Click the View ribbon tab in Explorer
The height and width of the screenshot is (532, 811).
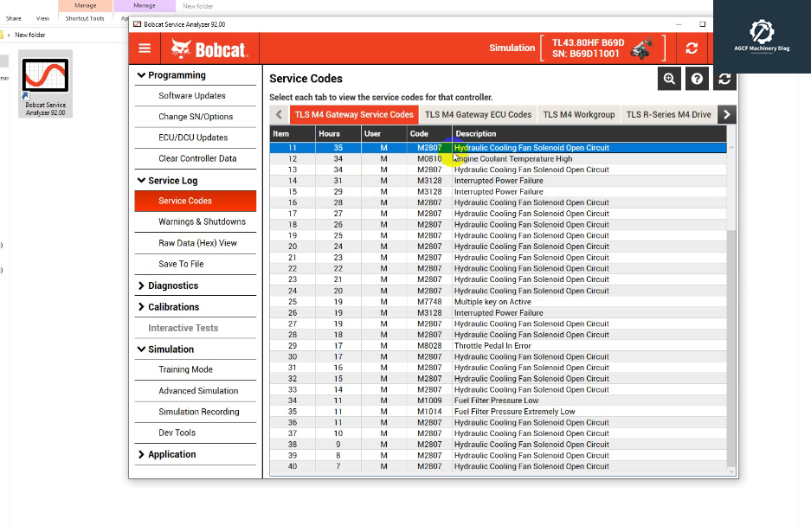pos(42,16)
